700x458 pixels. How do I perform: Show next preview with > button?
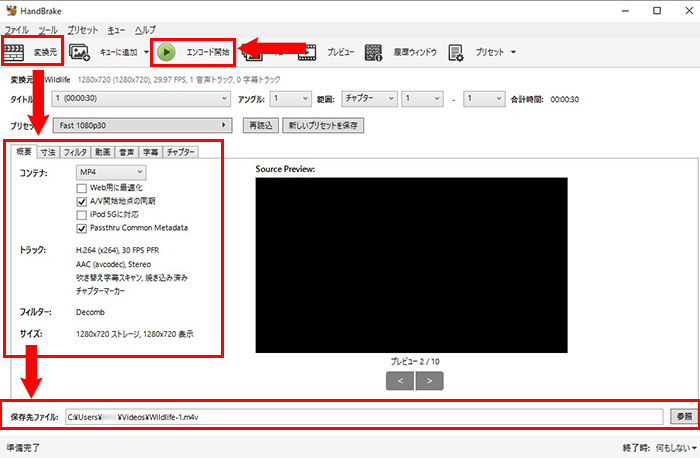coord(429,381)
